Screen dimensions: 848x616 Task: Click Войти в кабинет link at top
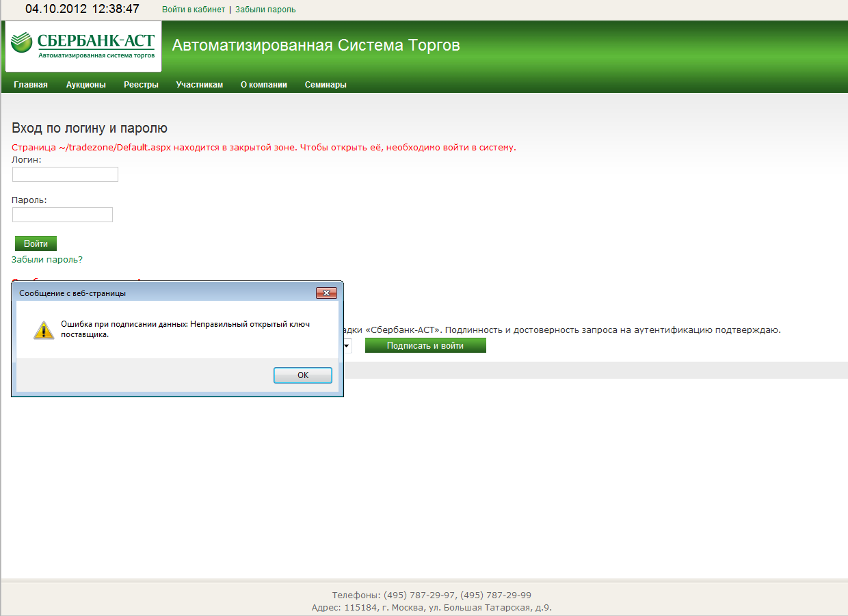[x=194, y=10]
